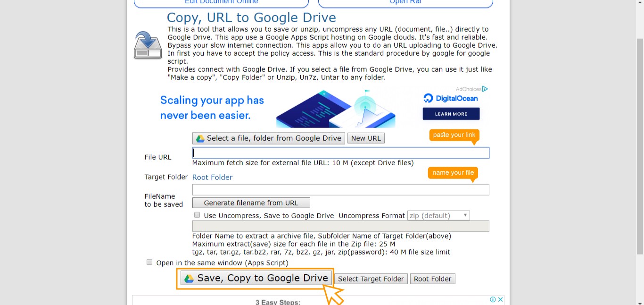Focus the File URL input field
The image size is (644, 305).
(x=341, y=153)
